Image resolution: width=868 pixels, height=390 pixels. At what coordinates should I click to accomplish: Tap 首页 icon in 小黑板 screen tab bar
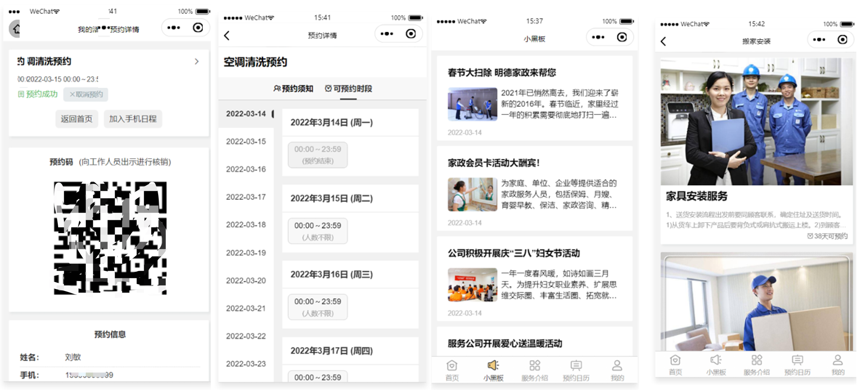452,365
